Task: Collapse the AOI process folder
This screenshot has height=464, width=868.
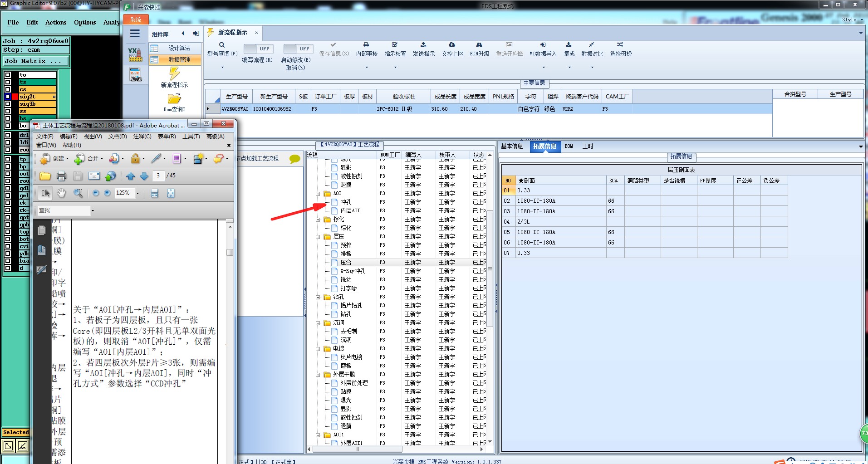Action: 319,194
